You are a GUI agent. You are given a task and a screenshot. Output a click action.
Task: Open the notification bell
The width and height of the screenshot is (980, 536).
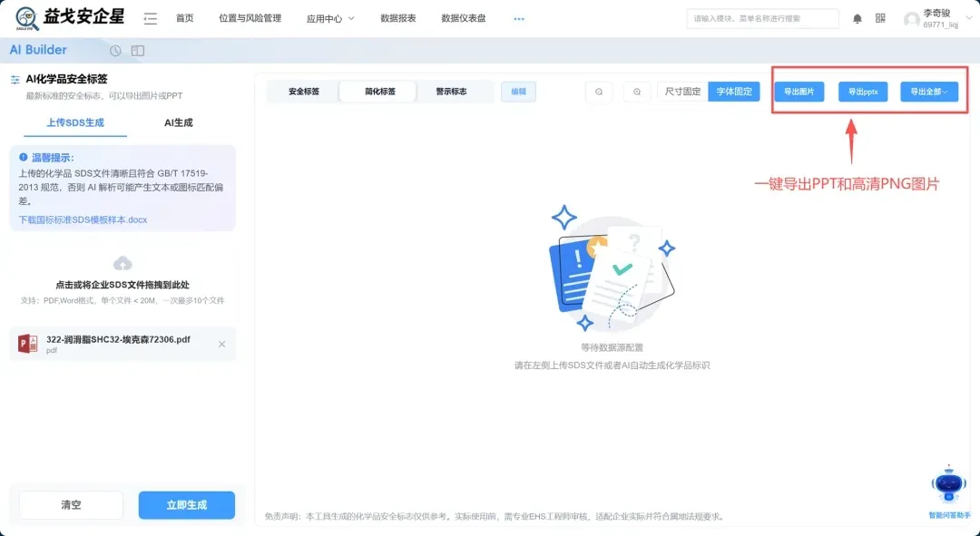857,19
